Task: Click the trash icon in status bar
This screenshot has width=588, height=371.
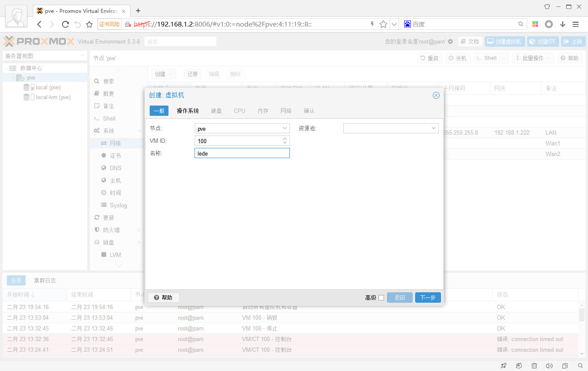Action: [534, 366]
